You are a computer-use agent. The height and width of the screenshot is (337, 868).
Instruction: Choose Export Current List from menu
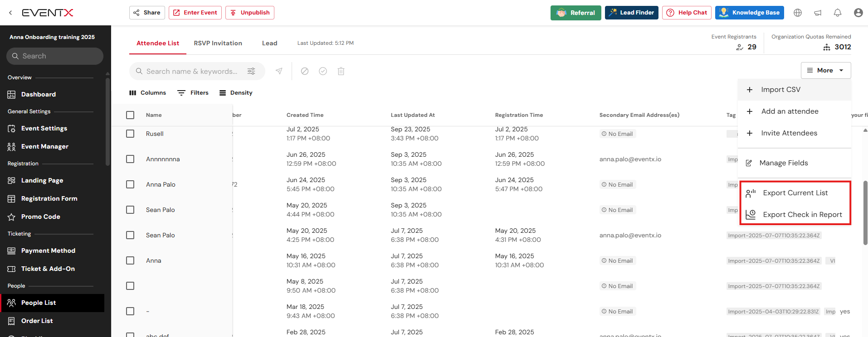tap(795, 193)
